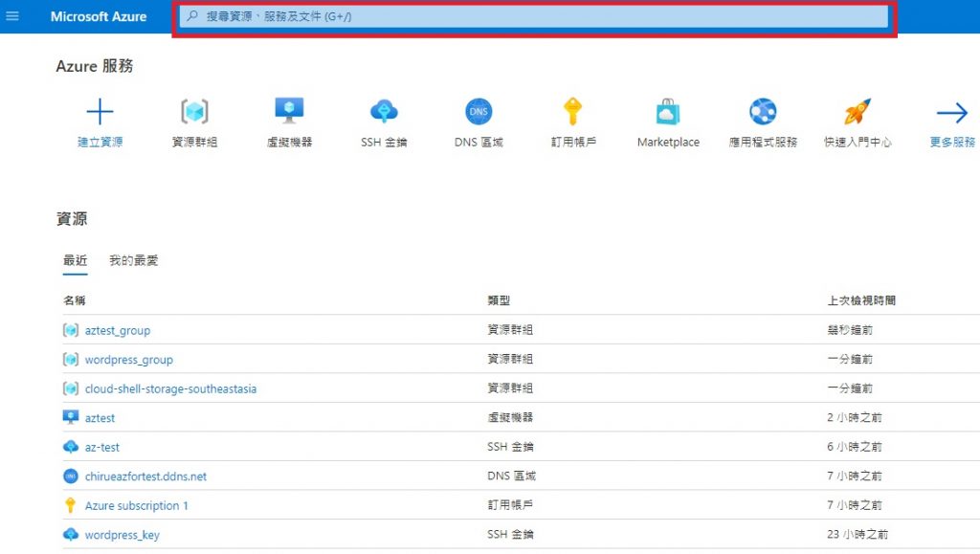The image size is (980, 554).
Task: Open the DNS 區域 service icon
Action: click(479, 112)
